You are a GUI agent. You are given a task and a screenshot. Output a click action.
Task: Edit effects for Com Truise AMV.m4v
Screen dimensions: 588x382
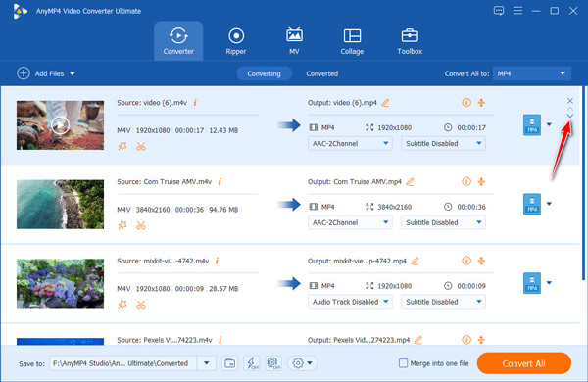(122, 225)
